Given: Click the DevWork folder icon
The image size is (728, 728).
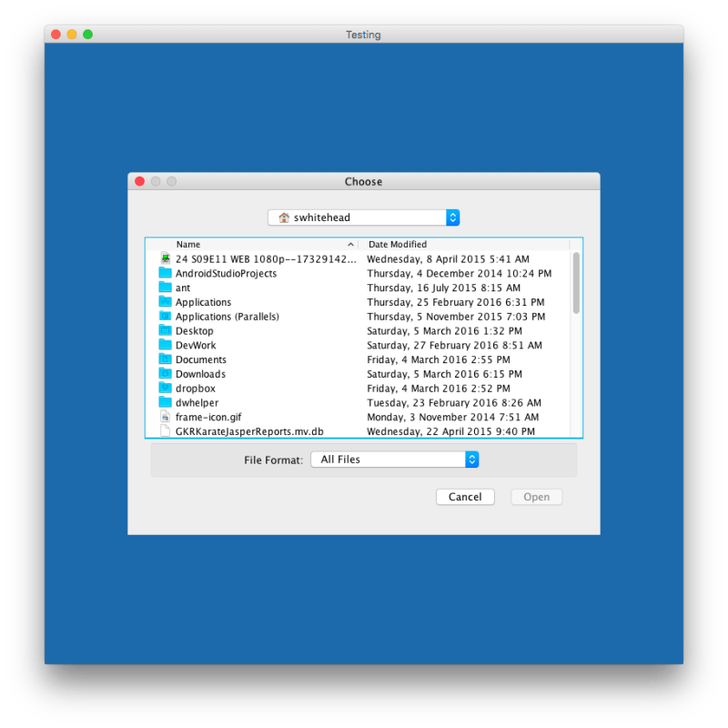Looking at the screenshot, I should pos(166,345).
